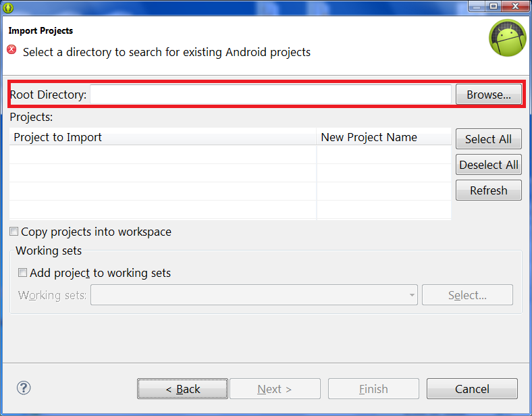
Task: Minimize the dialog window
Action: coord(477,7)
